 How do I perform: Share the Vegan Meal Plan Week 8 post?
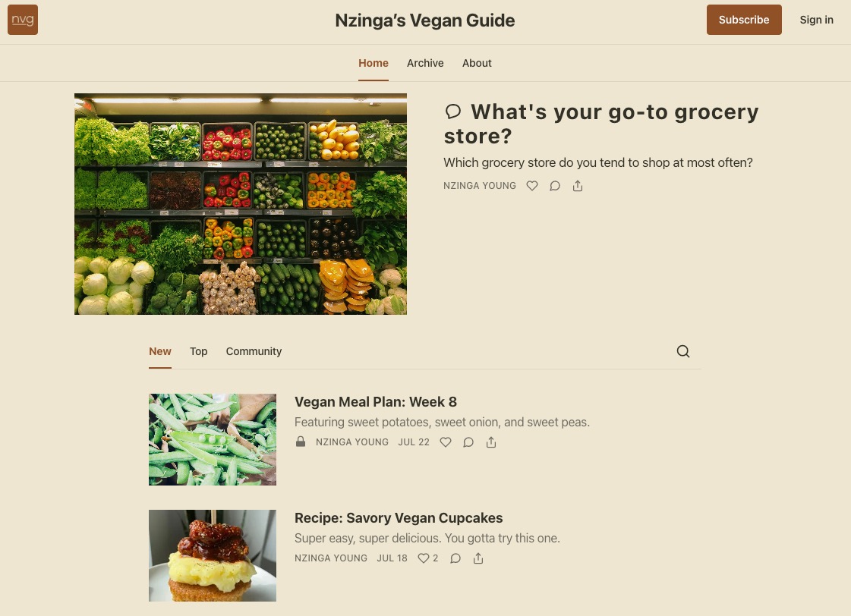coord(491,442)
